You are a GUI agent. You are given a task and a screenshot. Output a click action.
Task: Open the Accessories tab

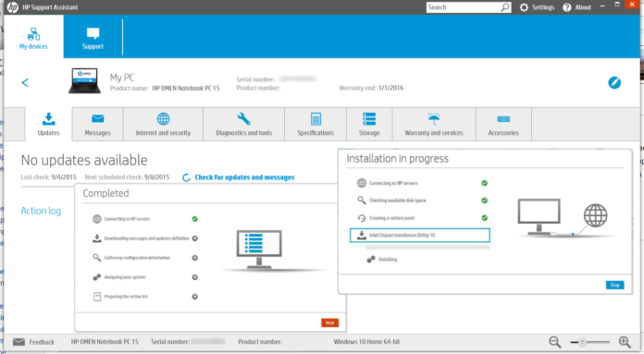click(x=503, y=124)
